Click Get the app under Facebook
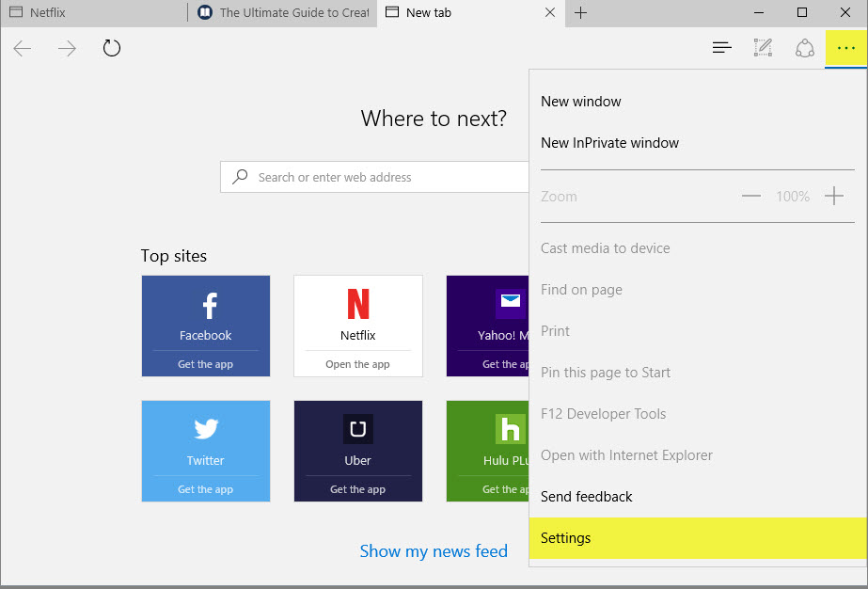This screenshot has height=589, width=868. [x=205, y=364]
